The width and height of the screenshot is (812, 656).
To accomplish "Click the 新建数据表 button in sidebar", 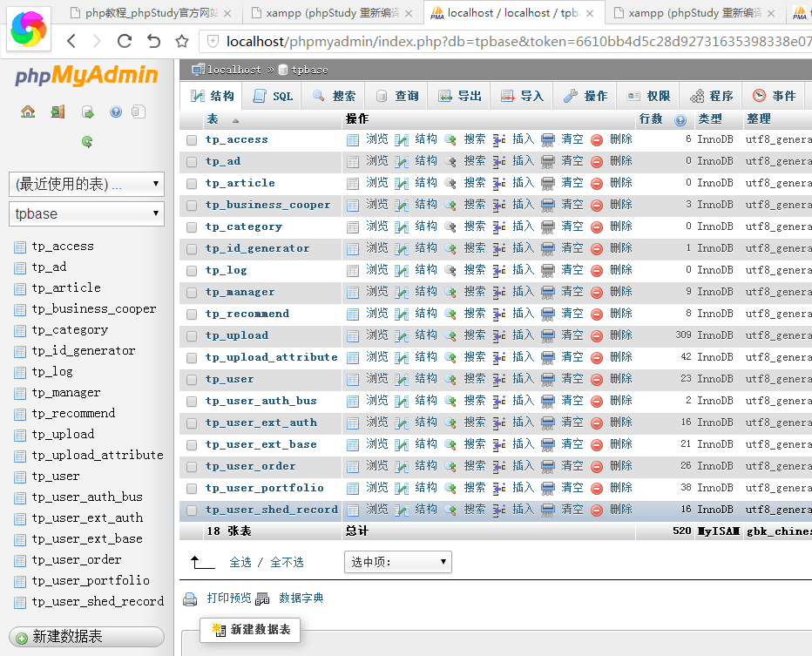I will click(x=86, y=637).
